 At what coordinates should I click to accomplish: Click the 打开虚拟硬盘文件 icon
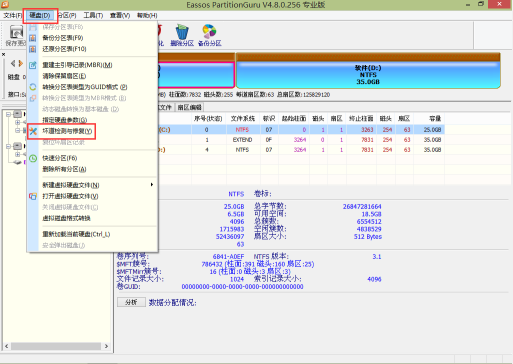coord(33,196)
